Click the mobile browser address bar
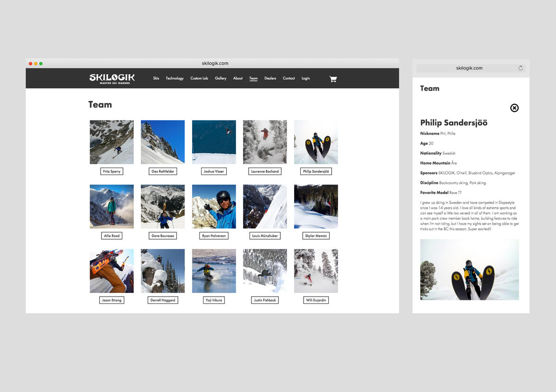This screenshot has width=556, height=392. pyautogui.click(x=469, y=68)
